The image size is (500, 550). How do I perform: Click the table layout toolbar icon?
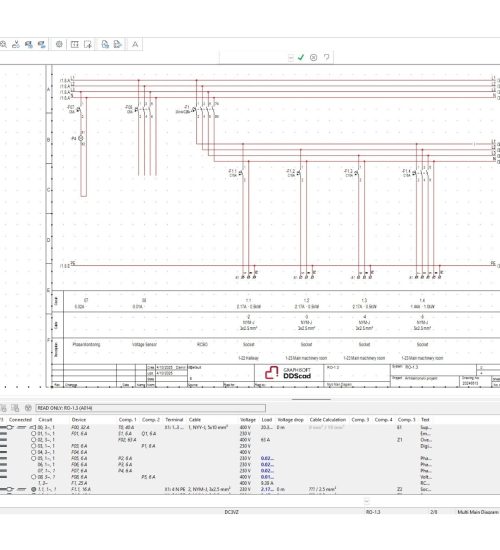coord(75,45)
